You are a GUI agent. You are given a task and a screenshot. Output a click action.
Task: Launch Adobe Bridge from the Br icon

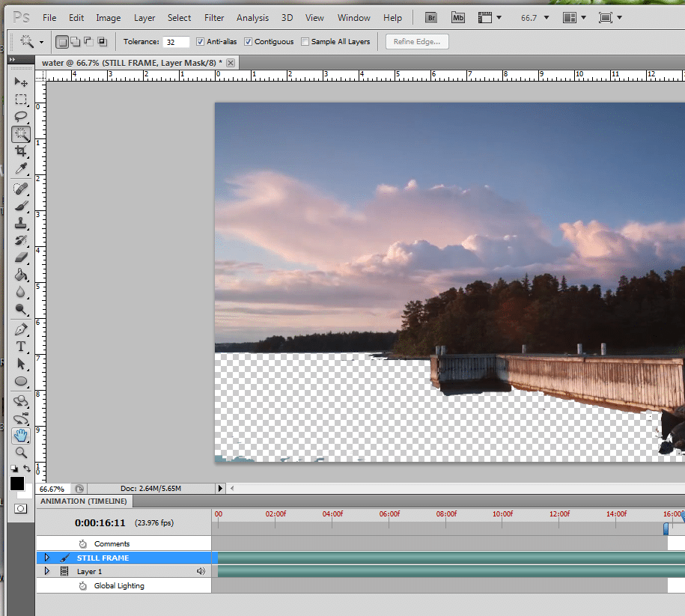coord(431,17)
